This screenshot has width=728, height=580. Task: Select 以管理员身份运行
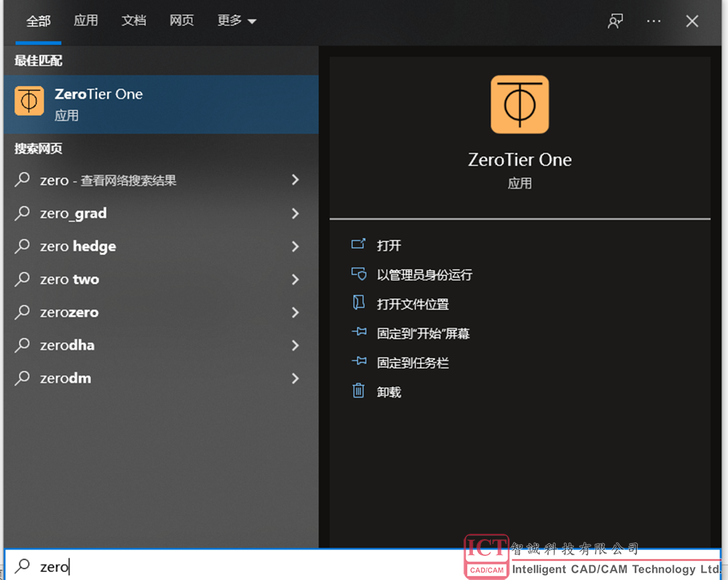[x=425, y=275]
